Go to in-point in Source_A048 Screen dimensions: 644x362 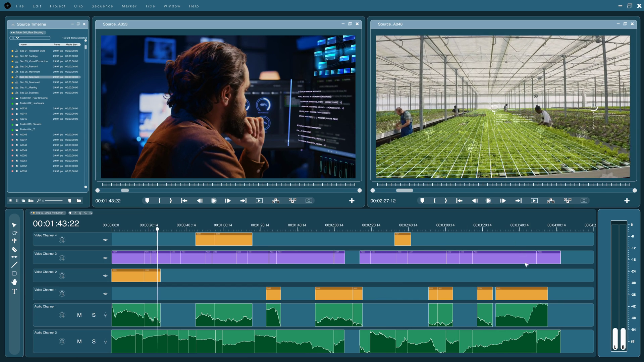(459, 200)
